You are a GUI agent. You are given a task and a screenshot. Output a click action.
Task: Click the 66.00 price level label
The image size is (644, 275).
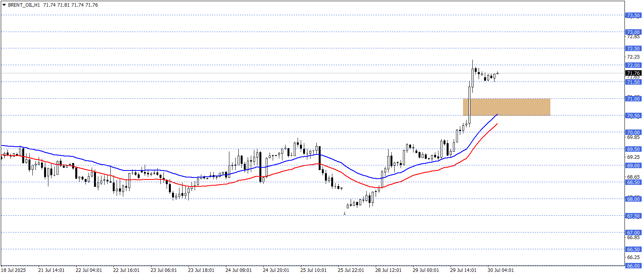[633, 266]
